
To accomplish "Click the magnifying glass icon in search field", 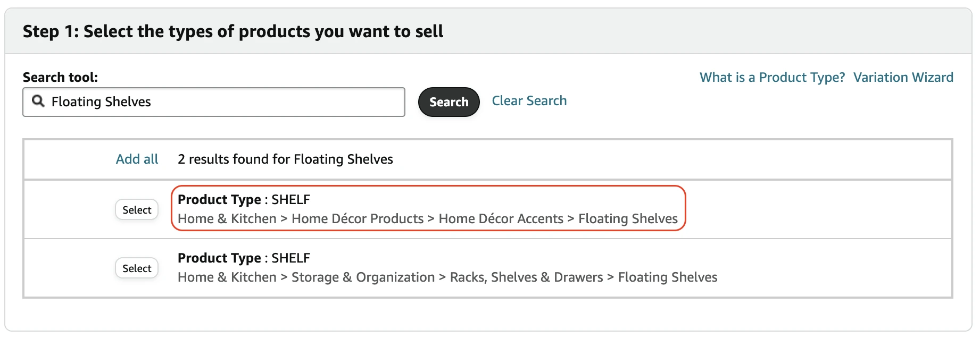I will (38, 101).
